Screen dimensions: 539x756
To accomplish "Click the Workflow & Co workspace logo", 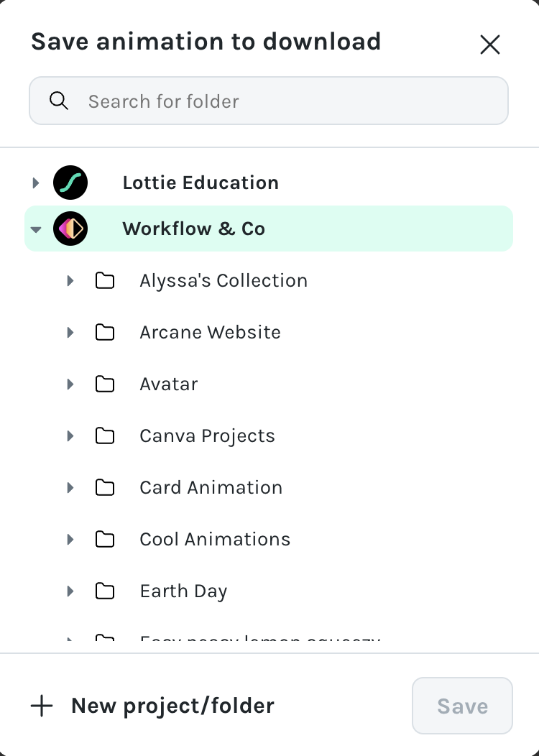I will click(70, 229).
